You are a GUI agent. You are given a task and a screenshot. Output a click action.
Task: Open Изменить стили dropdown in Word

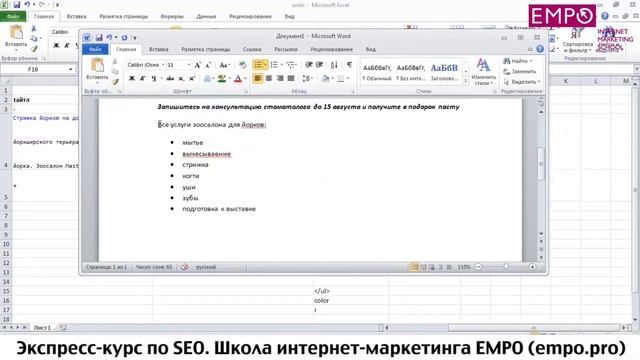pos(483,71)
